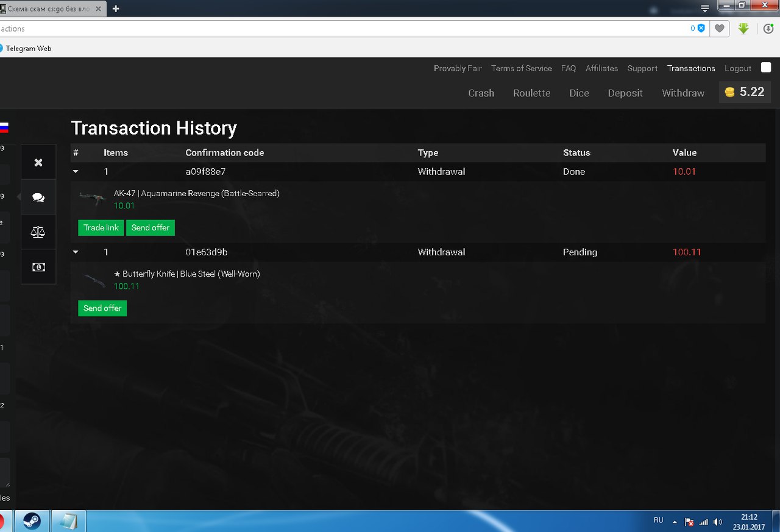Click the blue shield ad-blocker icon
Viewport: 780px width, 532px height.
701,29
